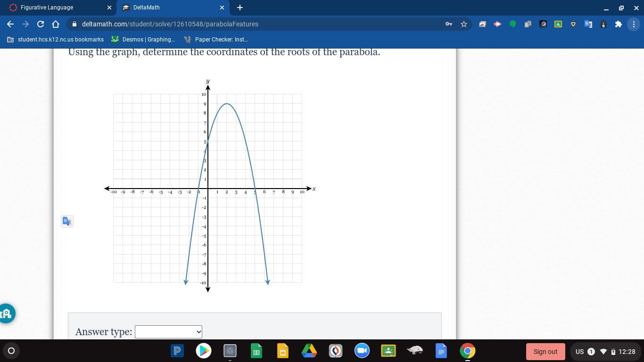Open the Chrome three-dot menu
Viewport: 644px width, 362px height.
tap(634, 24)
